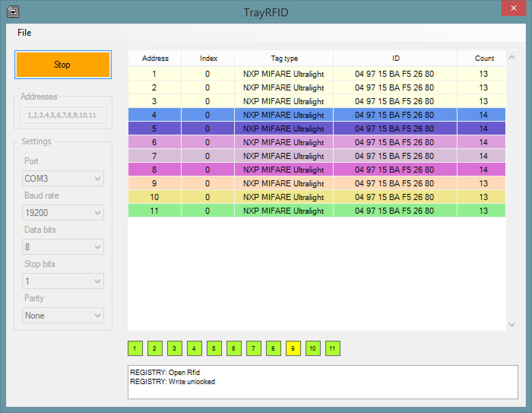The height and width of the screenshot is (413, 532).
Task: Click the green address 1 indicator square
Action: coord(135,348)
